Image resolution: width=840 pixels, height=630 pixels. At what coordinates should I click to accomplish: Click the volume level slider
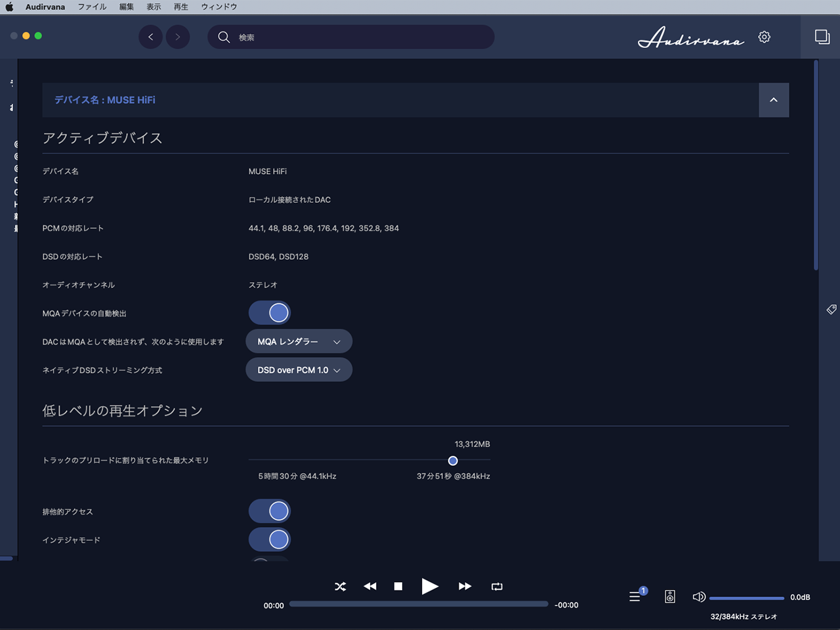tap(747, 598)
